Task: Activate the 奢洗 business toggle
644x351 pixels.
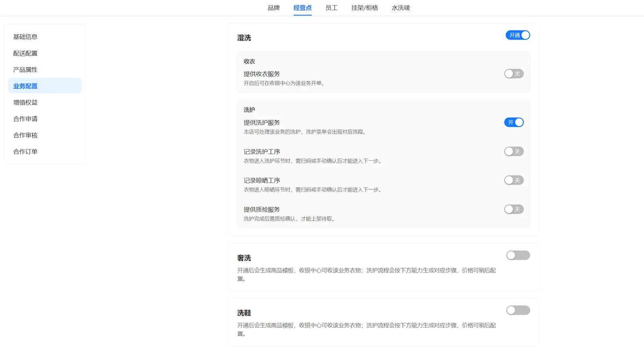Action: click(518, 255)
